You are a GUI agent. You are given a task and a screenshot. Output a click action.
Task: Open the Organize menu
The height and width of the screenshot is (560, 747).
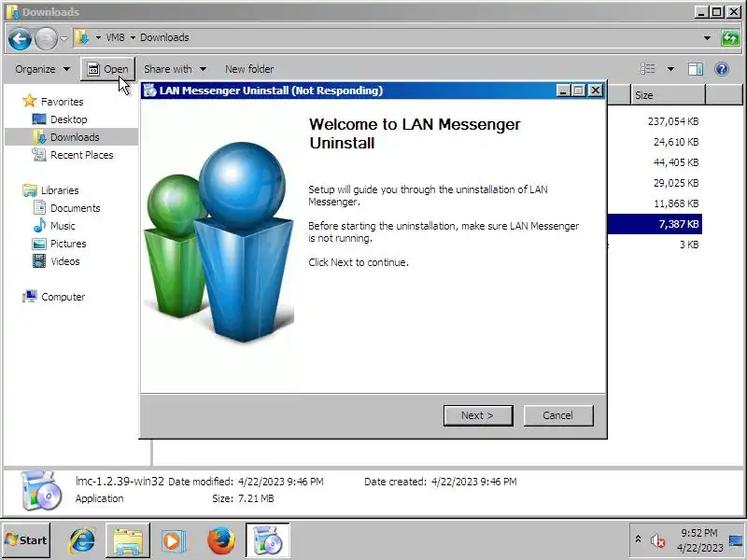[x=42, y=69]
